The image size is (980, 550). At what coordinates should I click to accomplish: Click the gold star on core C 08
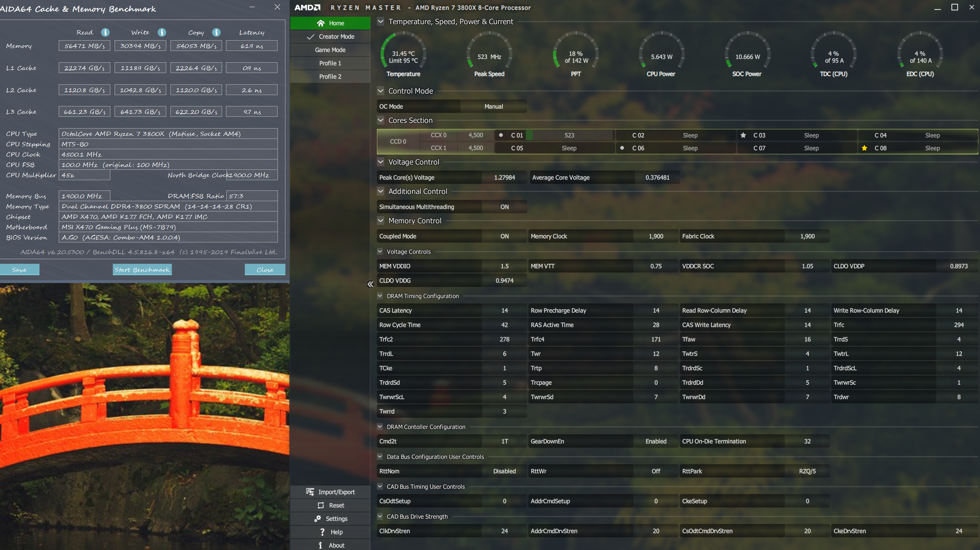(864, 148)
